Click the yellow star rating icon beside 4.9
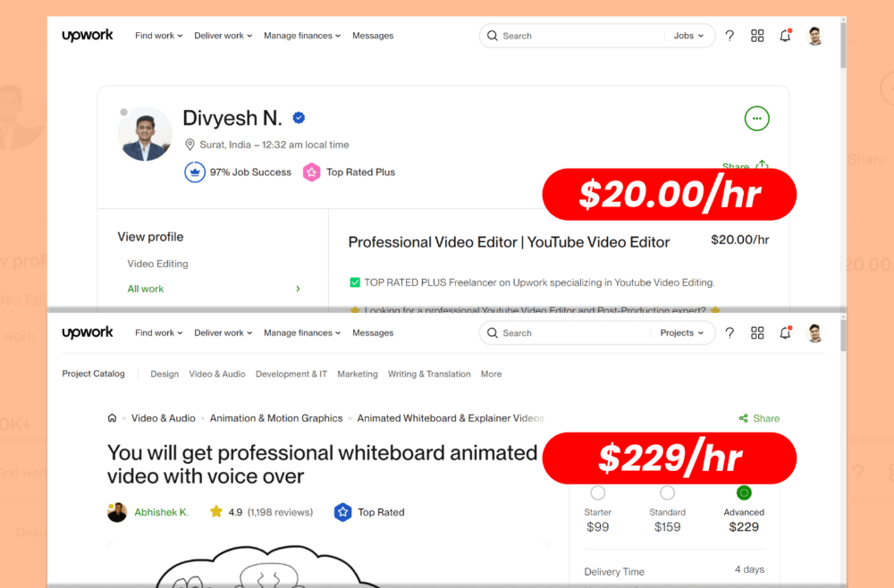This screenshot has height=588, width=894. point(216,512)
